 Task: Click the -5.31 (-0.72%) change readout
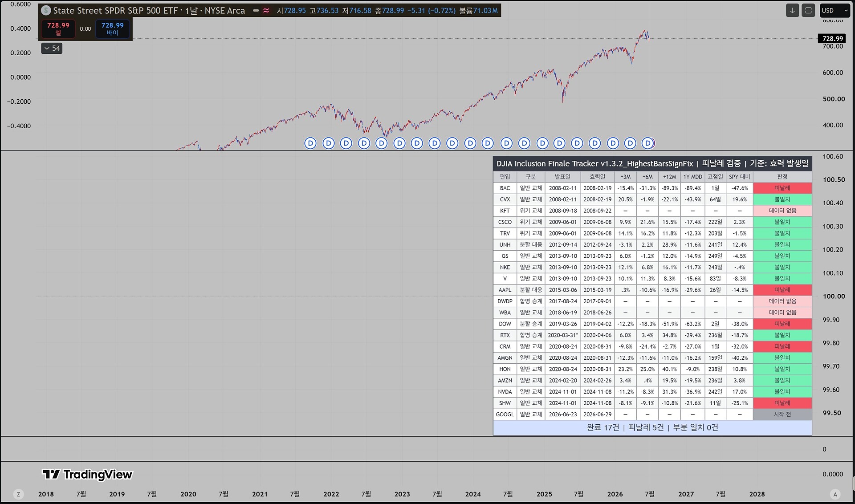point(432,11)
